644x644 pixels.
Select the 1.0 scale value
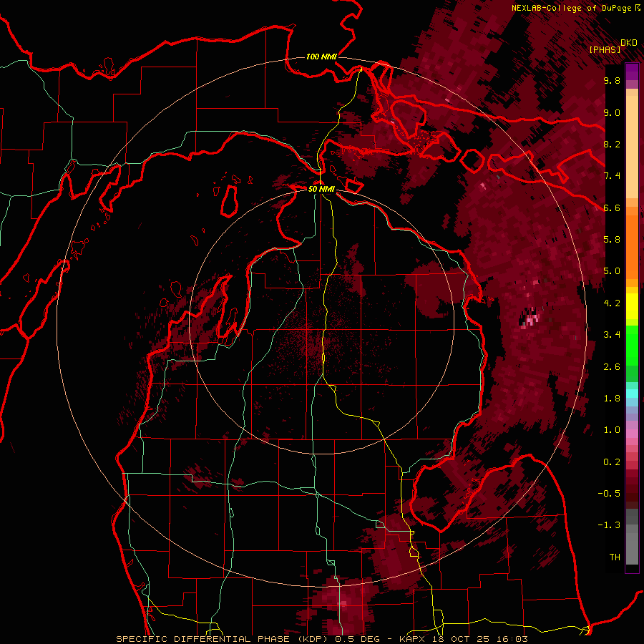point(612,430)
